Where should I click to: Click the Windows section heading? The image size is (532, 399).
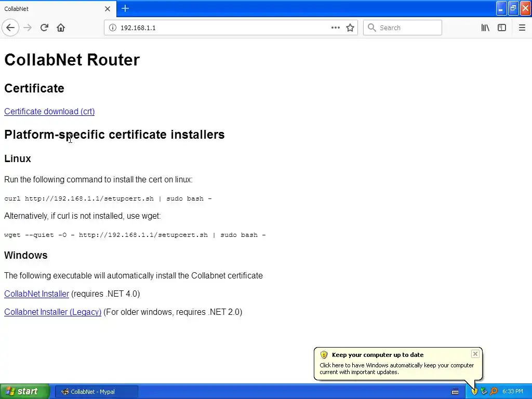(26, 255)
